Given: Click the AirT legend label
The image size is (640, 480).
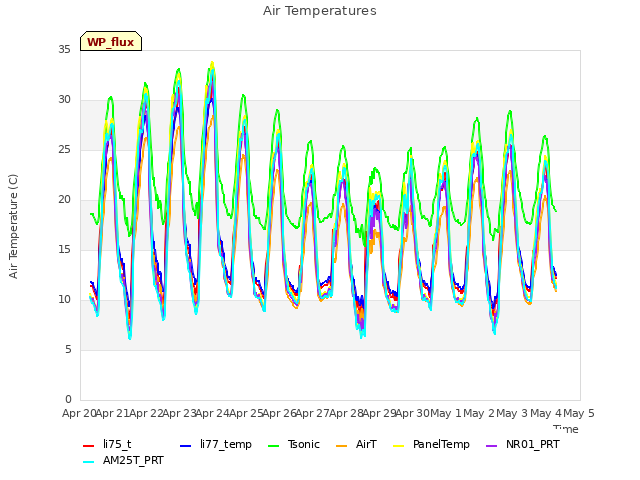Looking at the screenshot, I should click(x=366, y=444).
